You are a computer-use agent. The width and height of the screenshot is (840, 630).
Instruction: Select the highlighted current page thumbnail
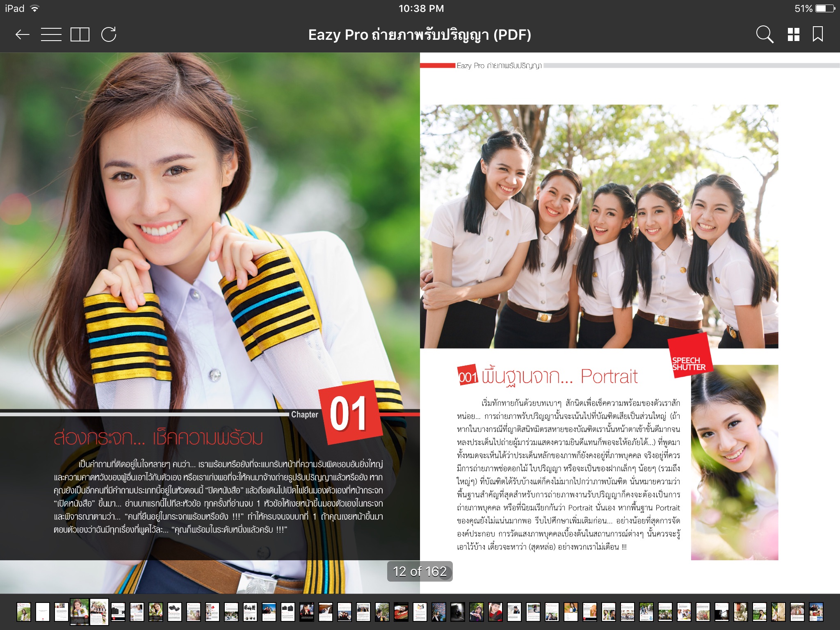pyautogui.click(x=80, y=612)
